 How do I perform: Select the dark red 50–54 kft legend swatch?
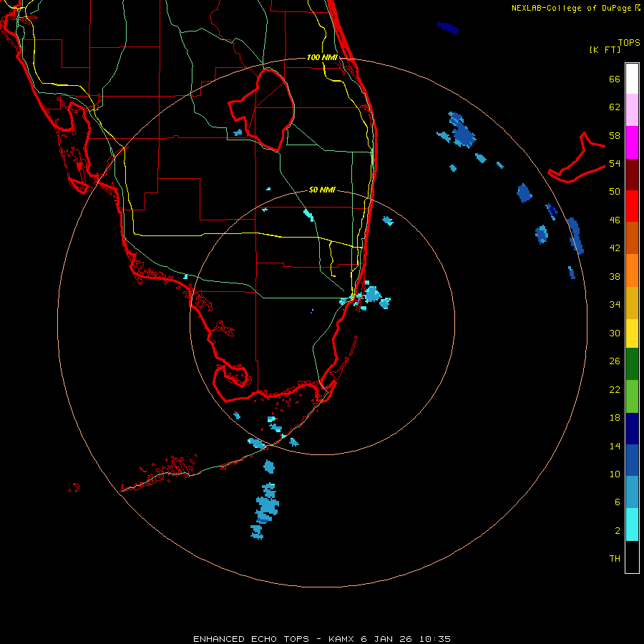point(632,174)
